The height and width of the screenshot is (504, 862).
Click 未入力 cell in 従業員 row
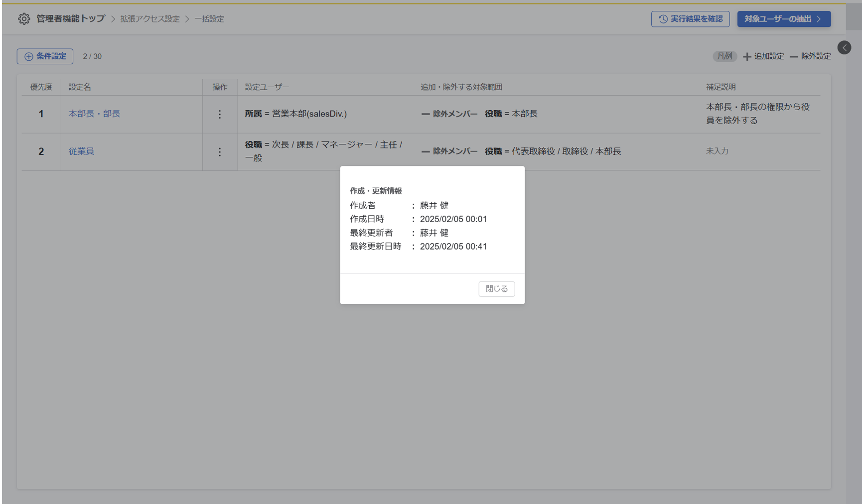tap(717, 151)
